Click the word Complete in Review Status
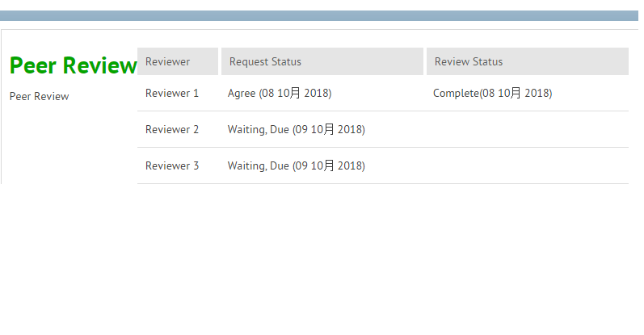Image resolution: width=644 pixels, height=335 pixels. coord(456,93)
